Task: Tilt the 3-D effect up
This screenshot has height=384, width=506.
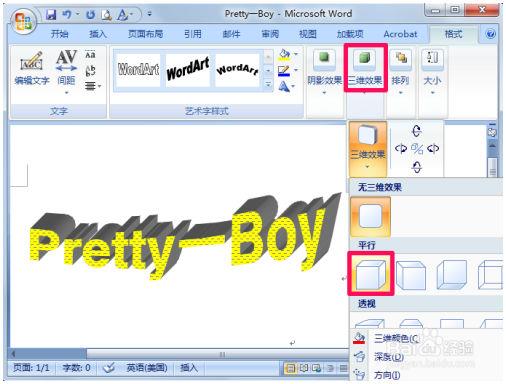Action: [417, 131]
